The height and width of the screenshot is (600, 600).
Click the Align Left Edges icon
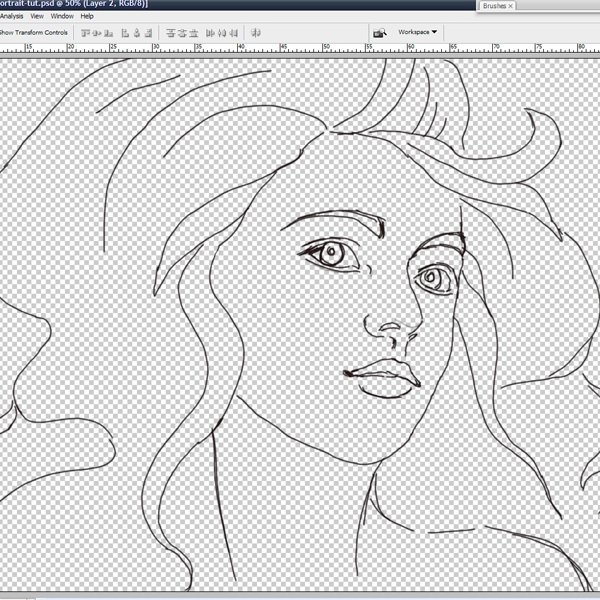pos(128,32)
